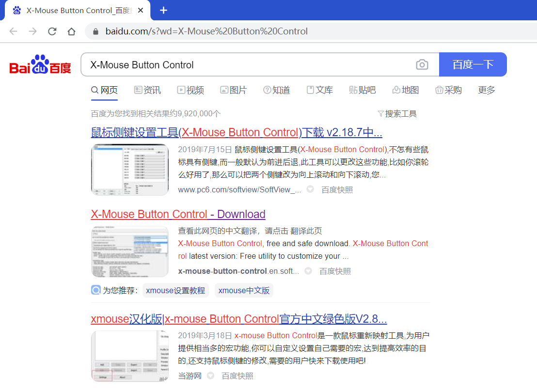Screen dimensions: 537x392
Task: Go back using the back arrow
Action: [x=13, y=31]
